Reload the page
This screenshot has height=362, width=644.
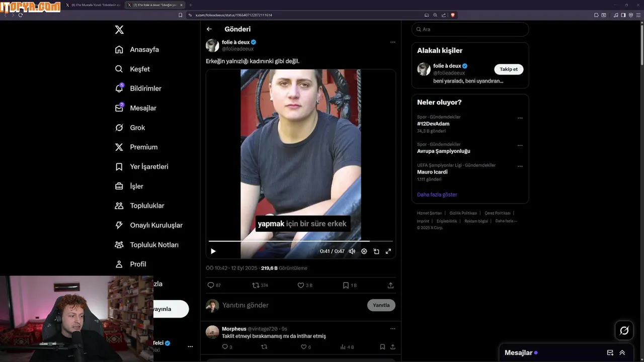[x=21, y=15]
